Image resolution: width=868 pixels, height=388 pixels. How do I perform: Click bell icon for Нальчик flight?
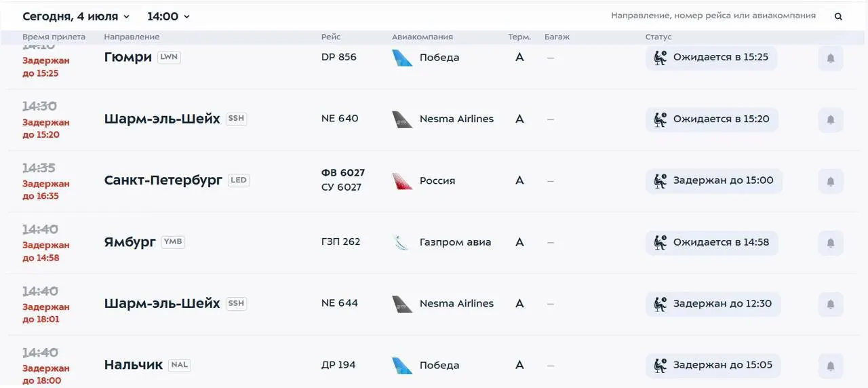pos(831,366)
